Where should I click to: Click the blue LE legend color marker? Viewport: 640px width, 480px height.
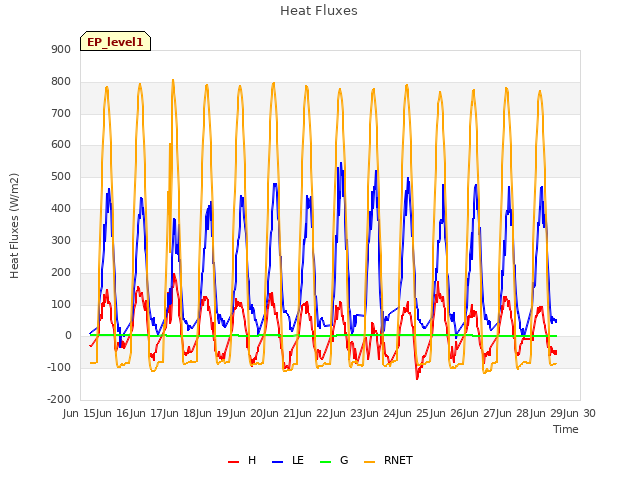[x=278, y=462]
